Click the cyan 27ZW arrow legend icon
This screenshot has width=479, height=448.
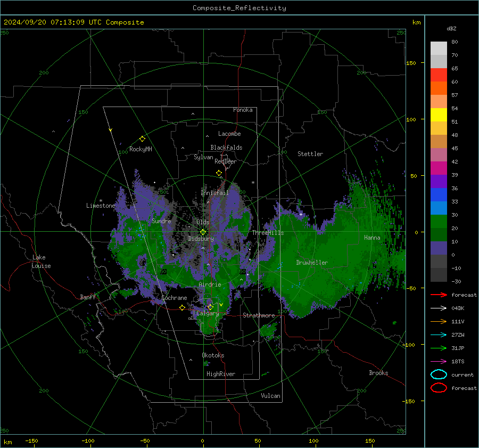(x=439, y=335)
